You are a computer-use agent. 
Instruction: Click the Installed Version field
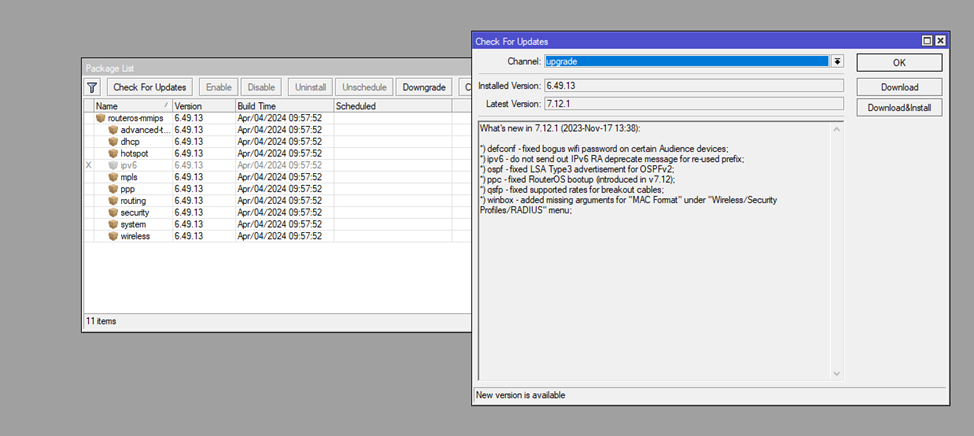[694, 85]
